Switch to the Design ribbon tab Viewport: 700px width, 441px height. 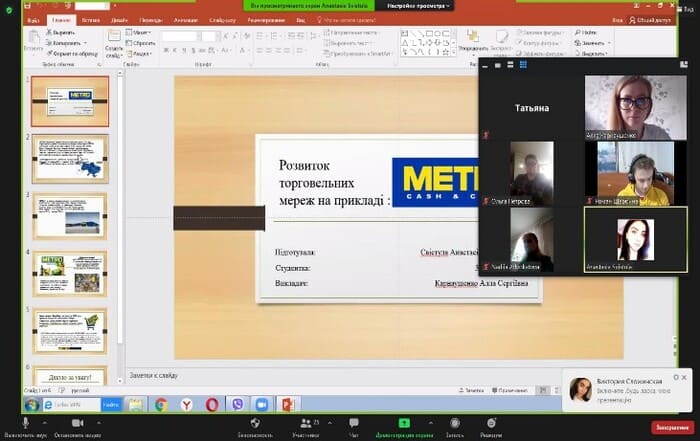click(119, 20)
